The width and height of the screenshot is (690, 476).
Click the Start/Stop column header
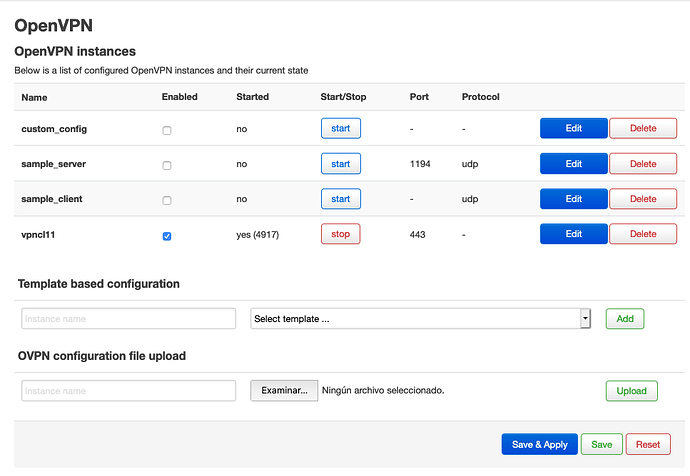(x=343, y=97)
